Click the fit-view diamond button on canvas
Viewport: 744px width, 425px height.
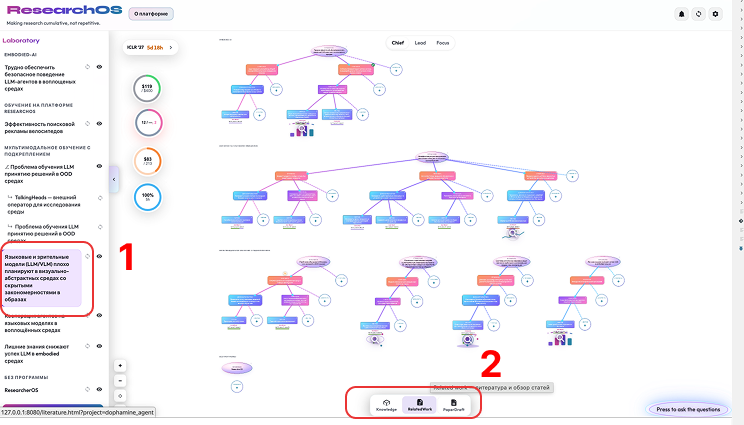pos(120,396)
